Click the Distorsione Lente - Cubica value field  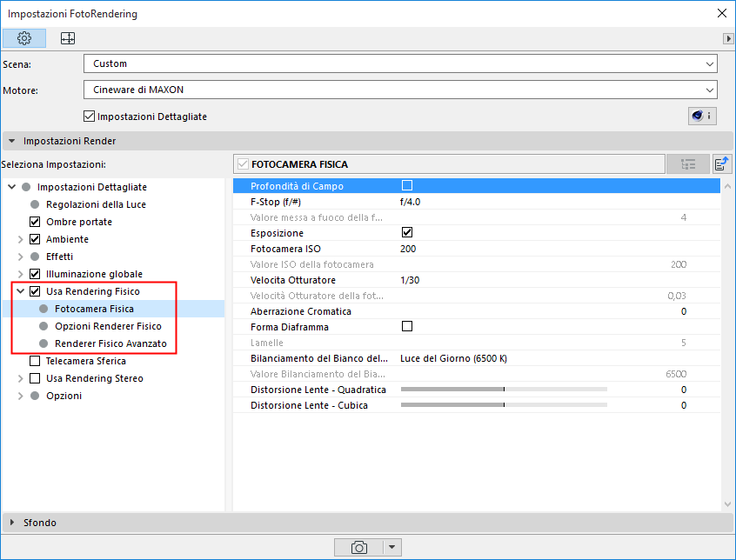[x=684, y=405]
